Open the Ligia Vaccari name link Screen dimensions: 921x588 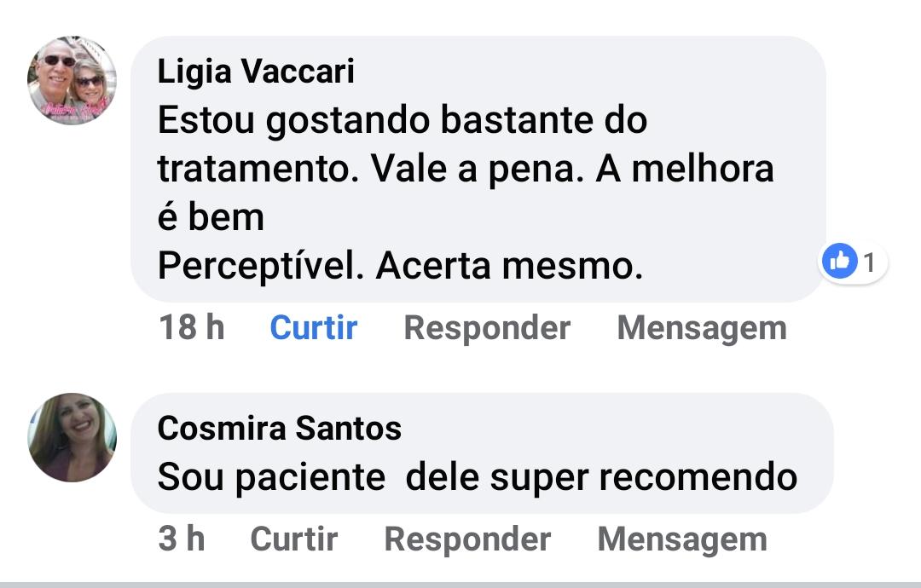pos(256,71)
